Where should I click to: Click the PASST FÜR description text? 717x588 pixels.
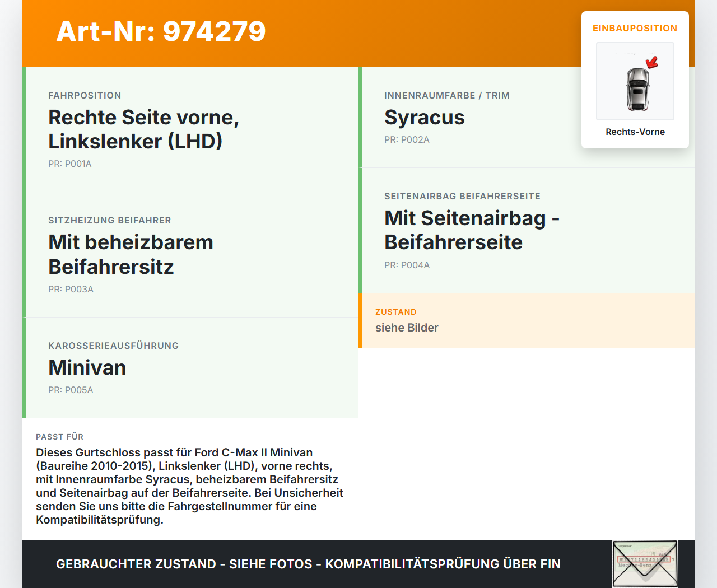click(189, 486)
